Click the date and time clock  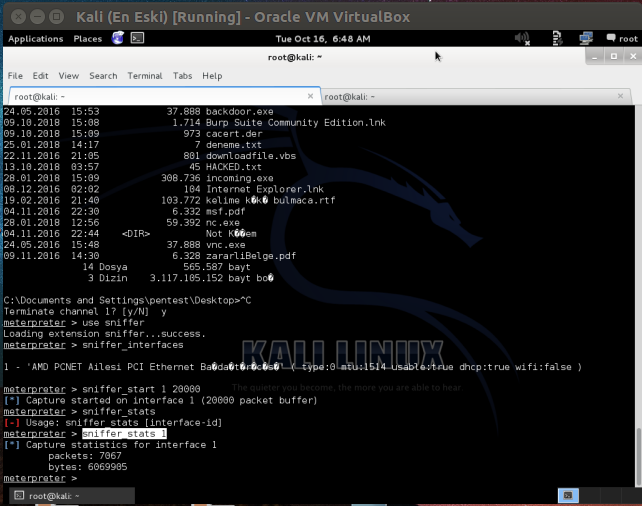click(x=323, y=39)
